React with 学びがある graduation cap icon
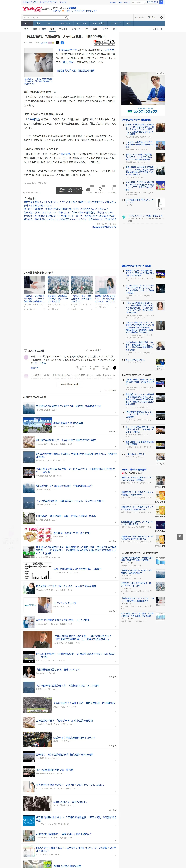The image size is (186, 868). tap(89, 189)
